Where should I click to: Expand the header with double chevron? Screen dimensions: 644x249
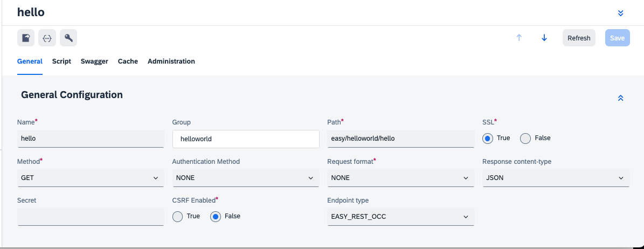(x=620, y=13)
